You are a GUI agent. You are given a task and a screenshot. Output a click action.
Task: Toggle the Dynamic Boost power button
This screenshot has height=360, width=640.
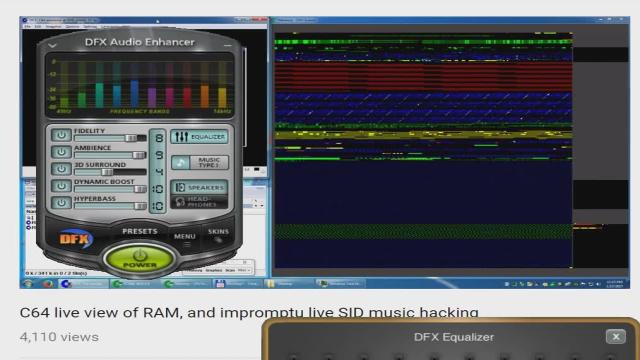[x=61, y=186]
